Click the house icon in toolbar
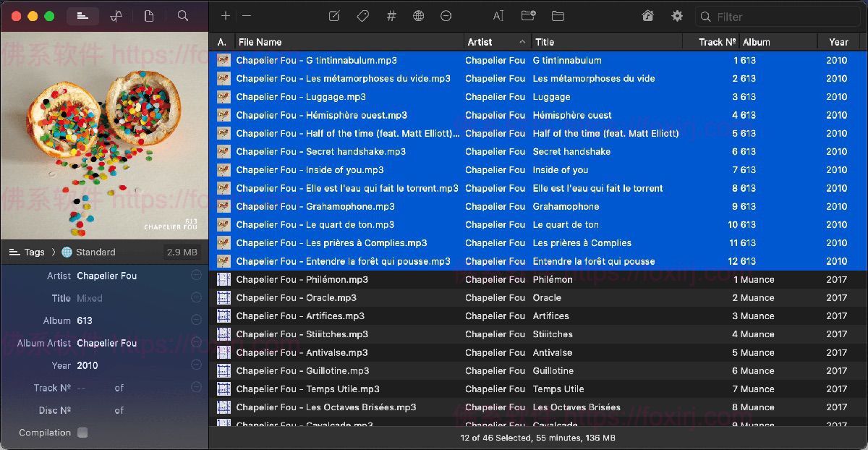The height and width of the screenshot is (450, 868). pos(647,16)
